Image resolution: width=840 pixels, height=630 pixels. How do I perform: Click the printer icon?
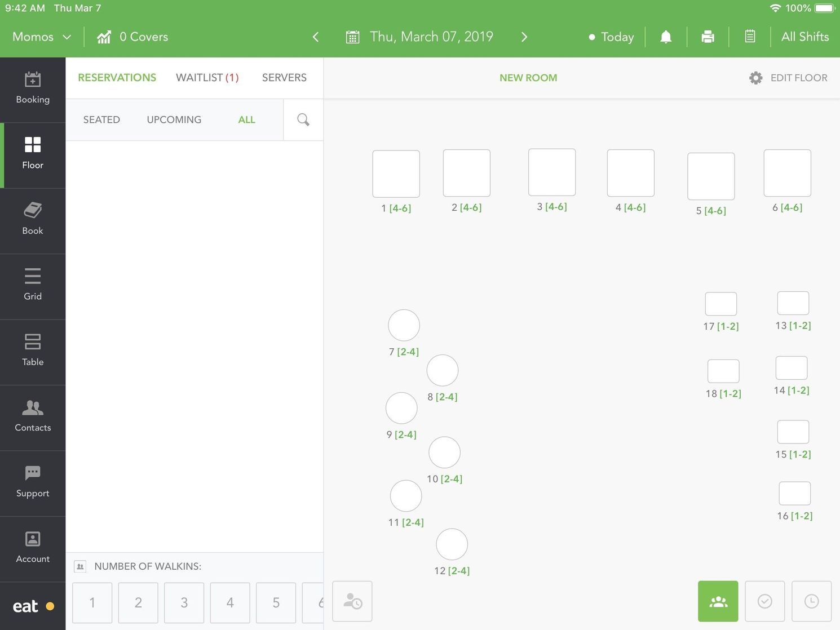[708, 37]
